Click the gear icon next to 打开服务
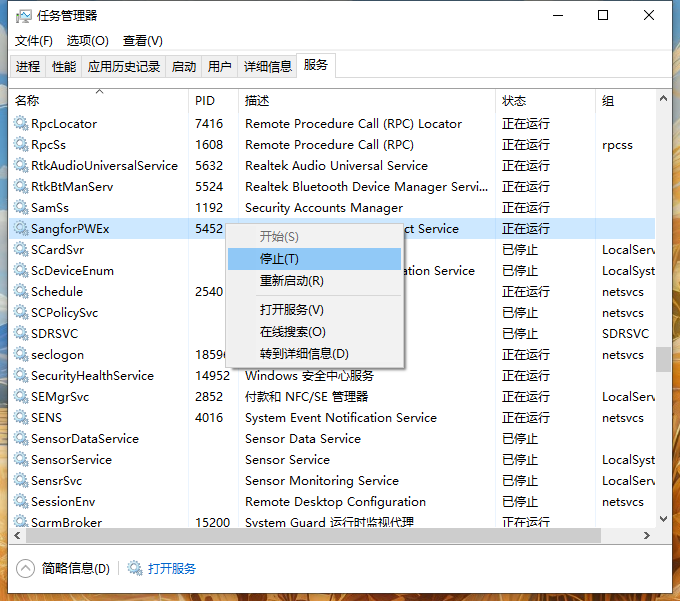The image size is (680, 601). [135, 568]
